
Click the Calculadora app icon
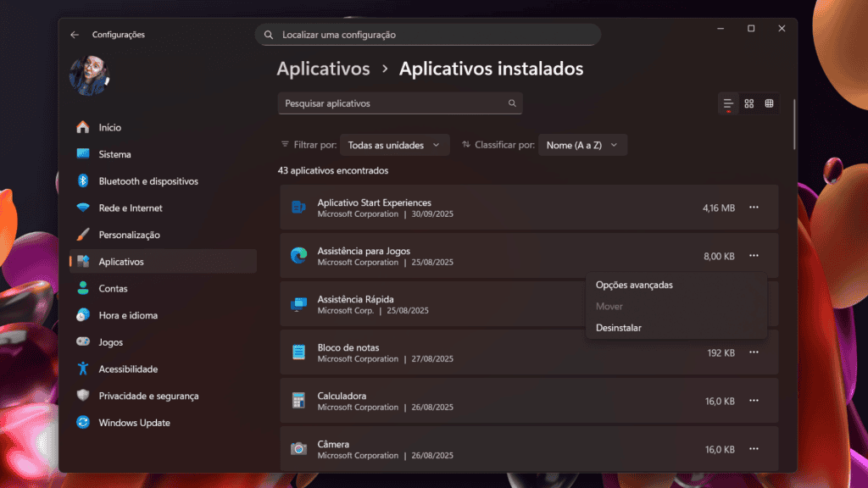[x=298, y=401]
